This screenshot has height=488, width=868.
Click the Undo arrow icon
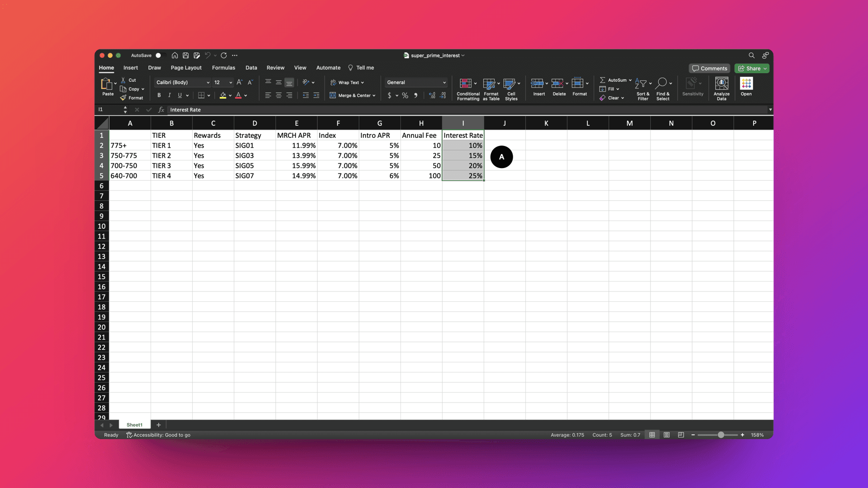208,55
